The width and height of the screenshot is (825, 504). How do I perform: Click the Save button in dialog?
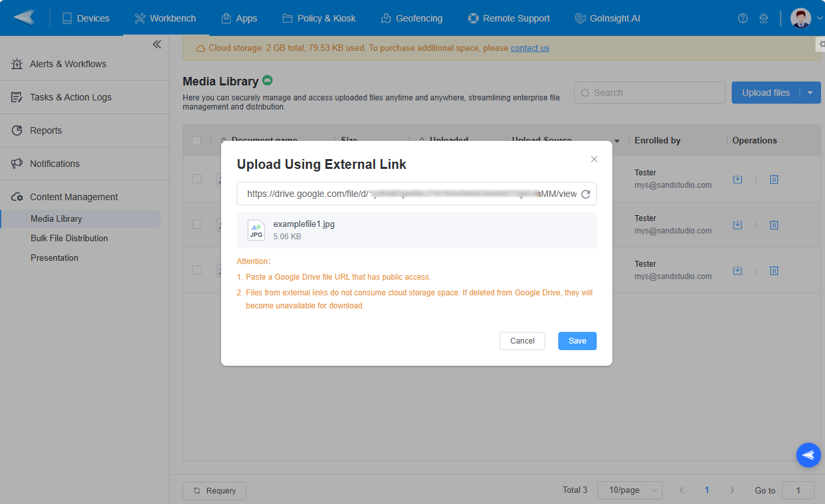tap(577, 341)
